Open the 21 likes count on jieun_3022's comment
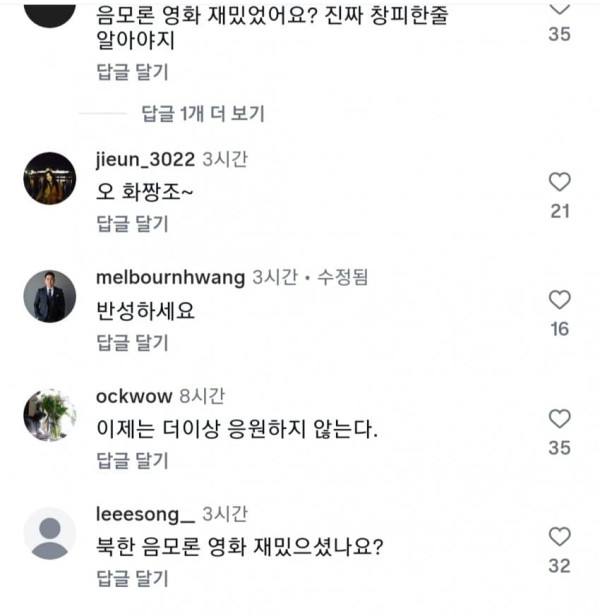The height and width of the screenshot is (616, 600). (560, 211)
